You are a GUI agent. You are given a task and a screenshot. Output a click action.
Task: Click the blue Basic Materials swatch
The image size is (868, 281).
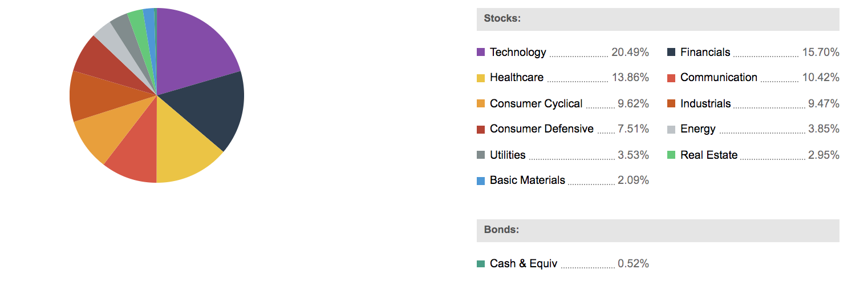[481, 181]
